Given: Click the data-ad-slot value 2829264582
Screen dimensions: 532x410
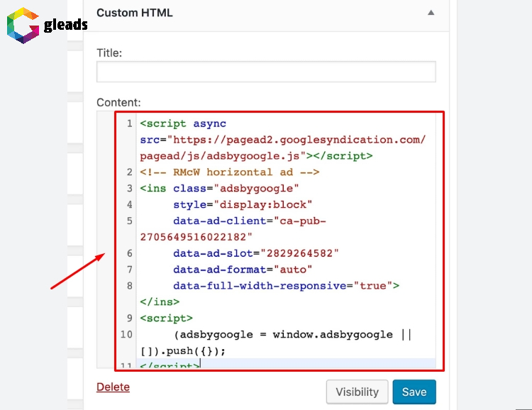Looking at the screenshot, I should point(299,253).
